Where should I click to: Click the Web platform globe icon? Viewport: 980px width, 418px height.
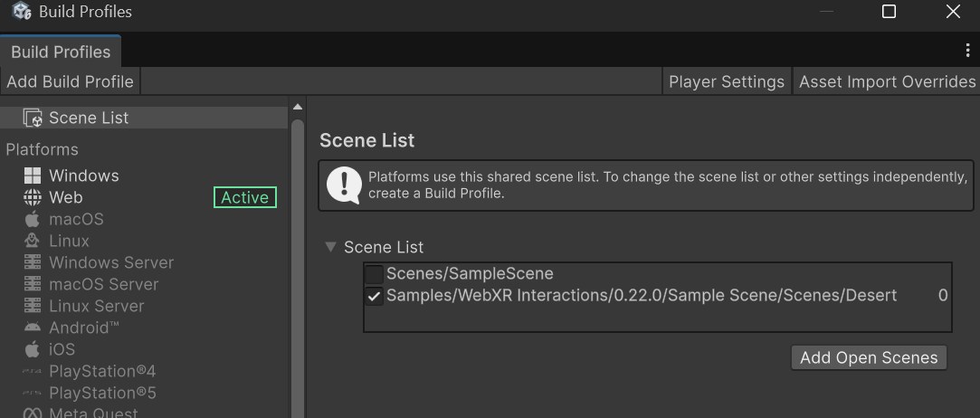click(33, 197)
